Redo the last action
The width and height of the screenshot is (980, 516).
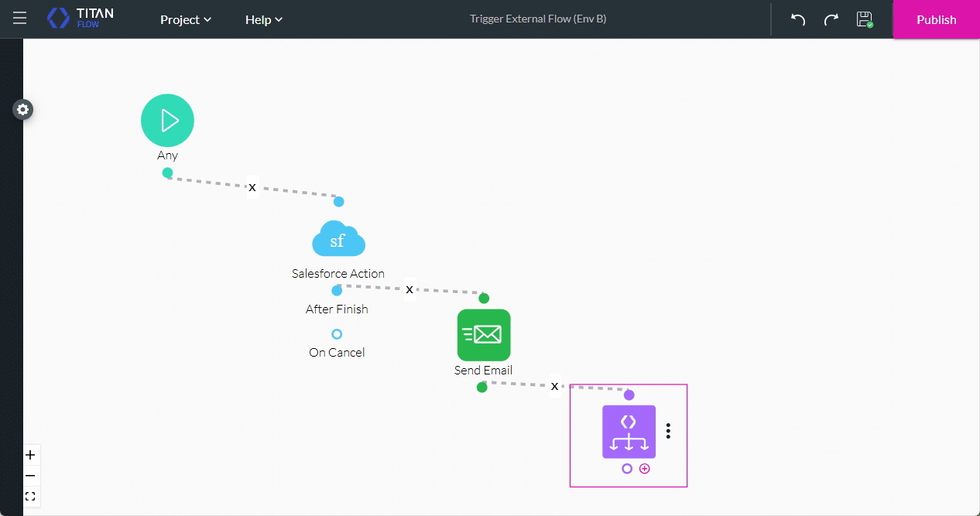tap(831, 19)
